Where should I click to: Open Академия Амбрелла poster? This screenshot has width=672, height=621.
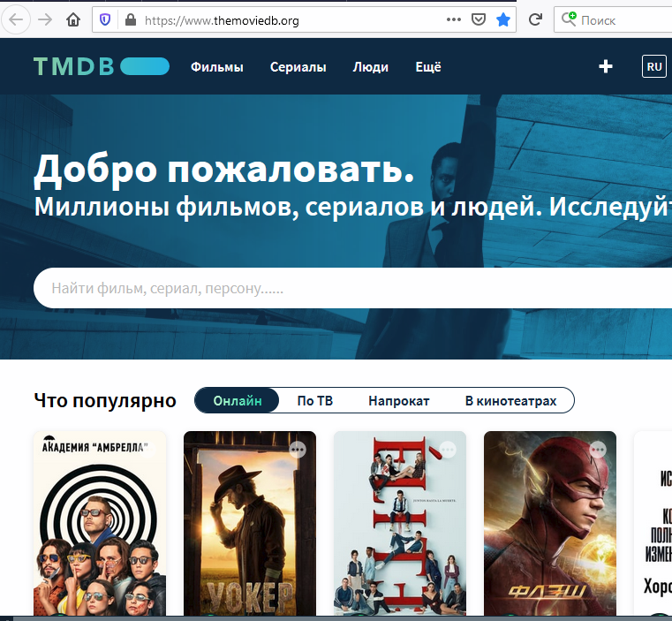click(x=100, y=523)
